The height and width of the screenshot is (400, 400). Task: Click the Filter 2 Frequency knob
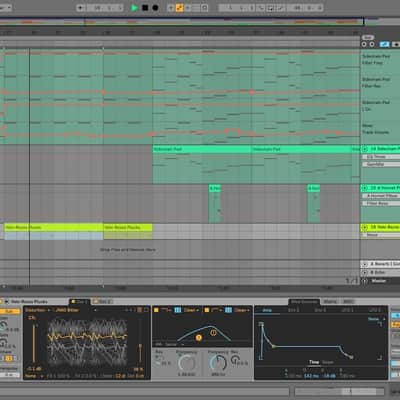pyautogui.click(x=218, y=363)
